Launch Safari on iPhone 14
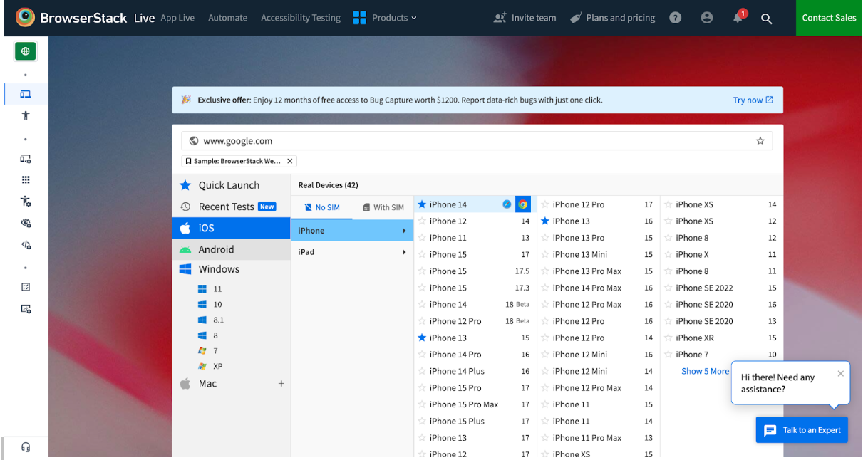 click(507, 204)
